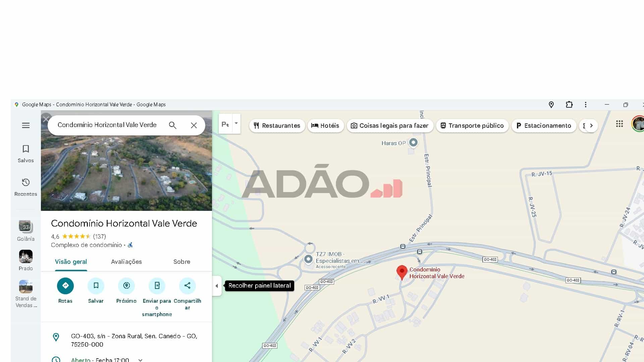Open the Prado recent thumbnail
The width and height of the screenshot is (644, 362).
(x=26, y=260)
